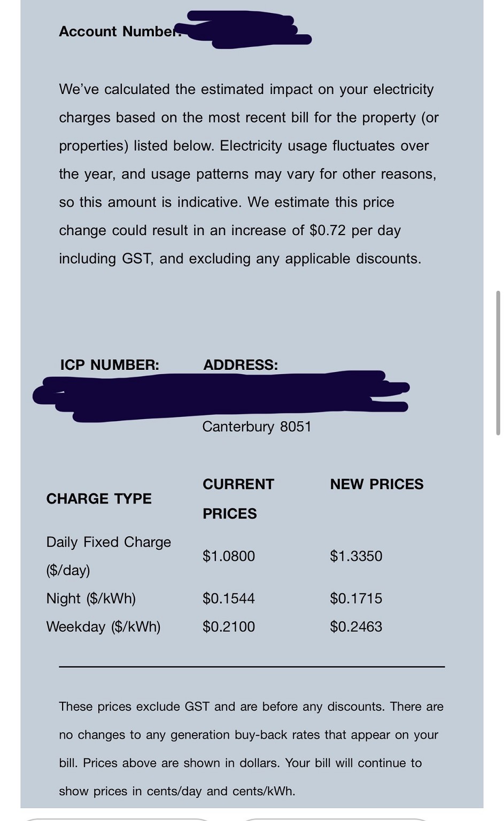Click the new night rate $0.1715
This screenshot has height=821, width=504.
356,599
